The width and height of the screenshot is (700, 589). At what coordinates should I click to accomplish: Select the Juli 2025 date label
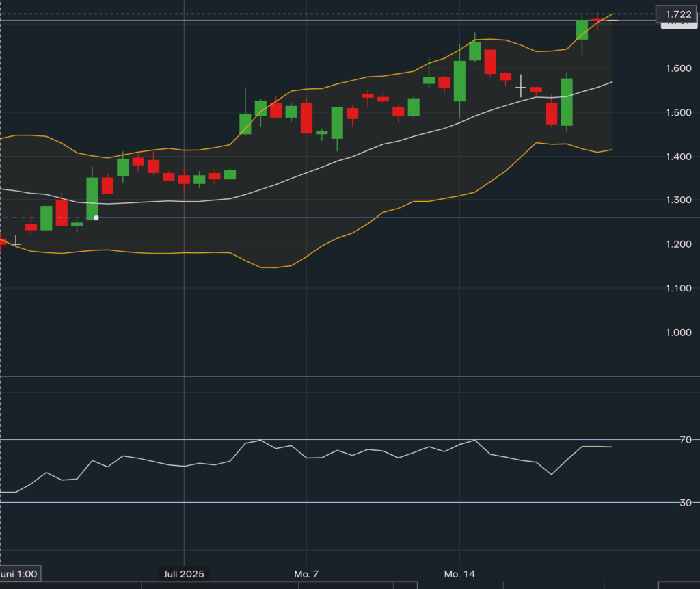click(184, 573)
